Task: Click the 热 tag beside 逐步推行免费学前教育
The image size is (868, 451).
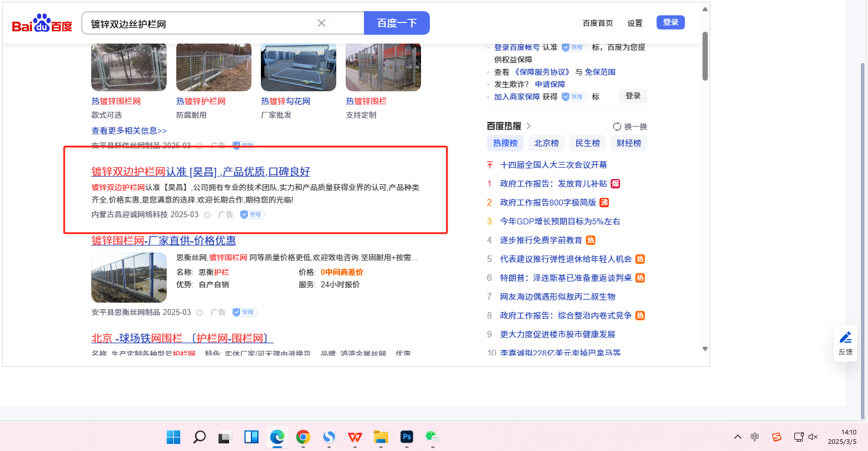Action: coord(591,240)
